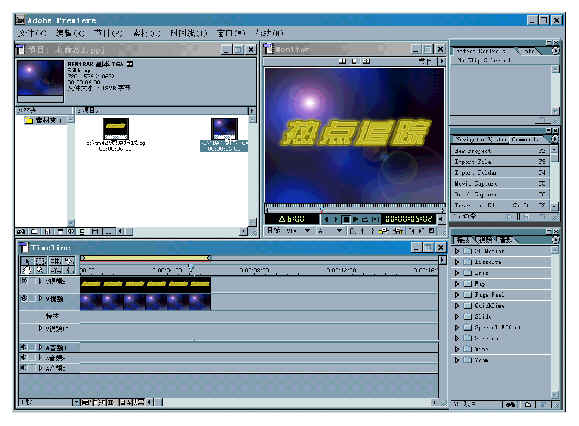Click the yellow work area bar in Timeline

(146, 258)
